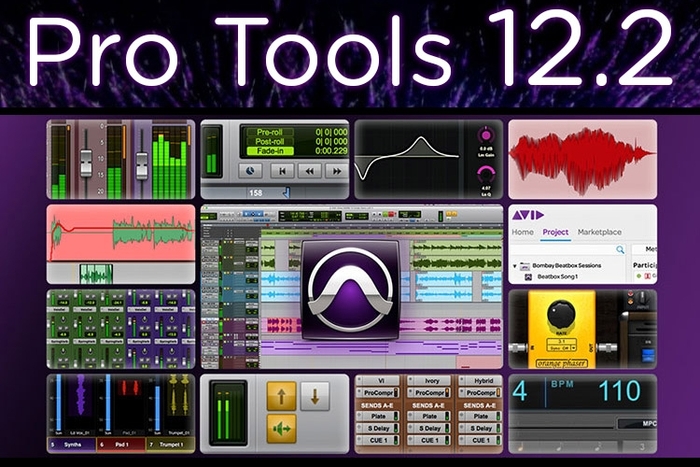Open the Home tab in the Avid dashboard
The image size is (700, 467).
(x=522, y=232)
